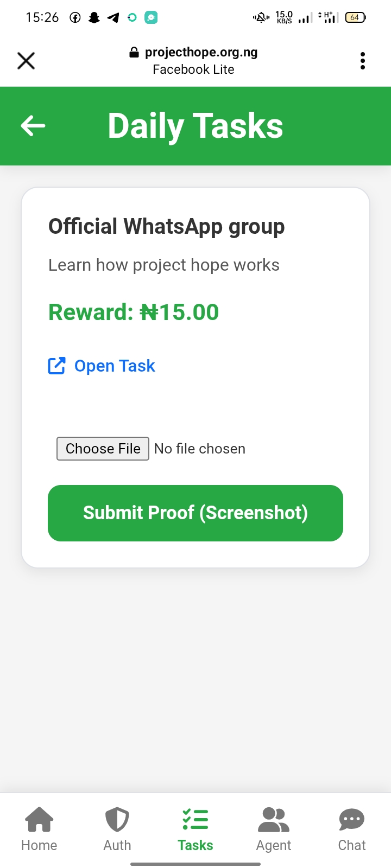Close the in-app browser with X icon
Image resolution: width=391 pixels, height=868 pixels.
point(26,61)
